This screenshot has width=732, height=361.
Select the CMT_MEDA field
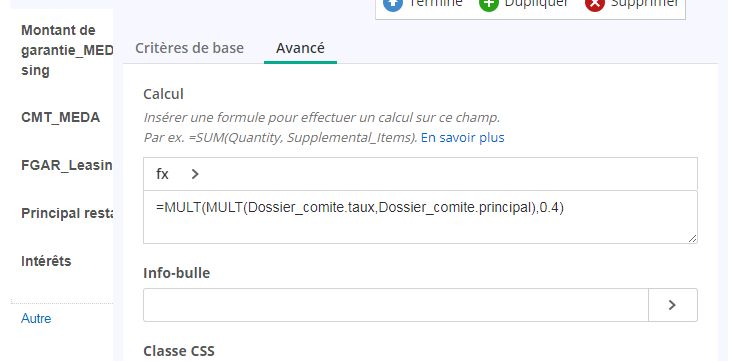pyautogui.click(x=60, y=117)
